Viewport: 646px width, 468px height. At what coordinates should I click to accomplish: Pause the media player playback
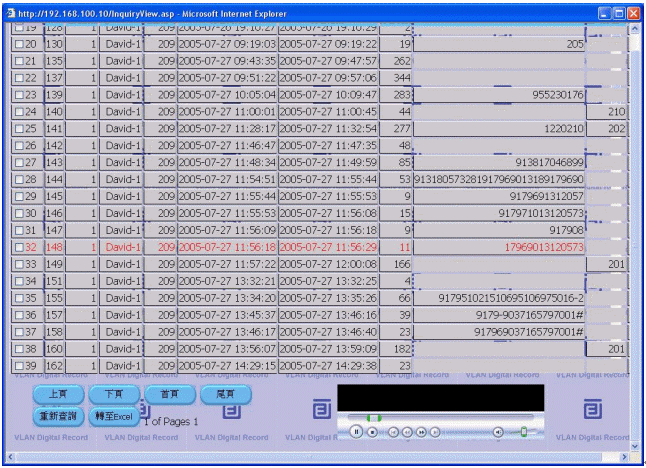click(x=356, y=432)
